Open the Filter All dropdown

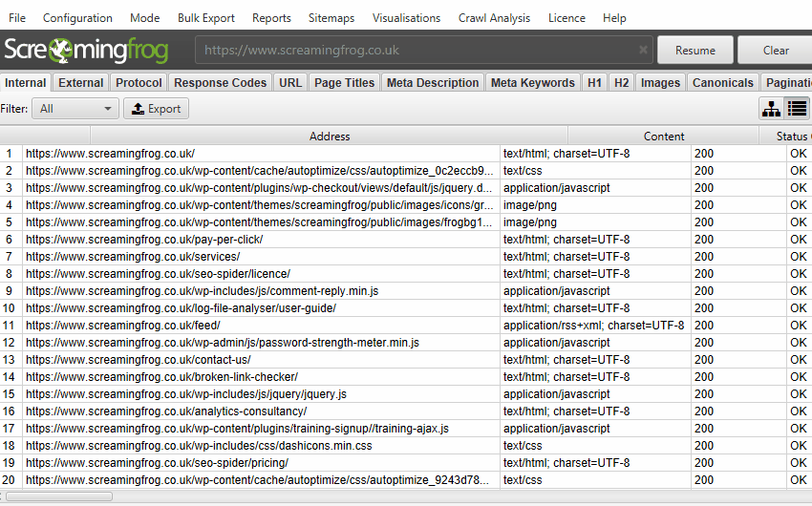[x=75, y=109]
